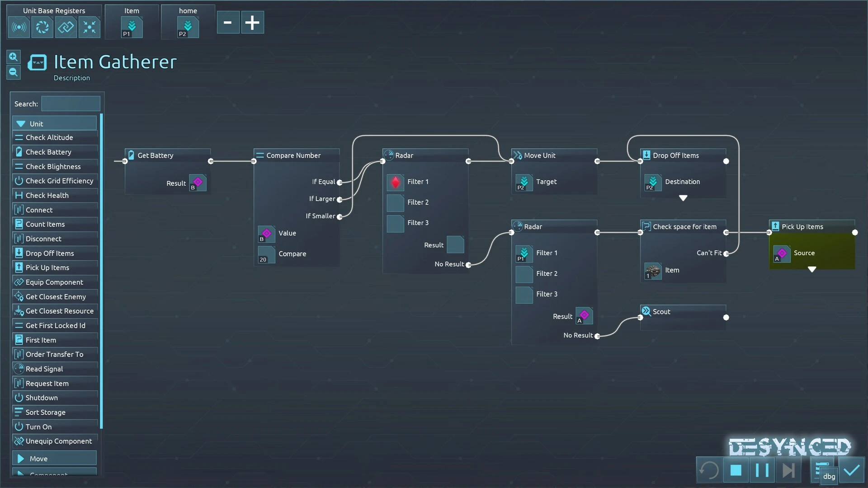Select Check Battery instruction from list
This screenshot has width=868, height=488.
48,152
